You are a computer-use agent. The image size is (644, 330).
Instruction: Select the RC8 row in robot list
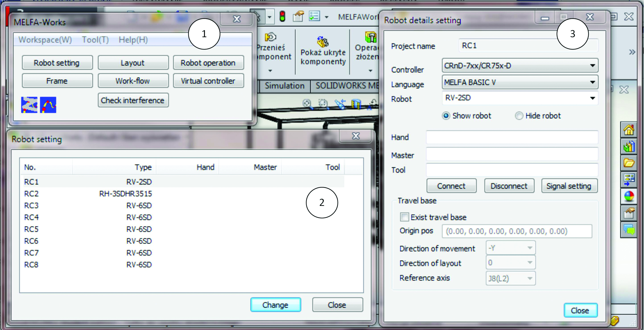184,264
